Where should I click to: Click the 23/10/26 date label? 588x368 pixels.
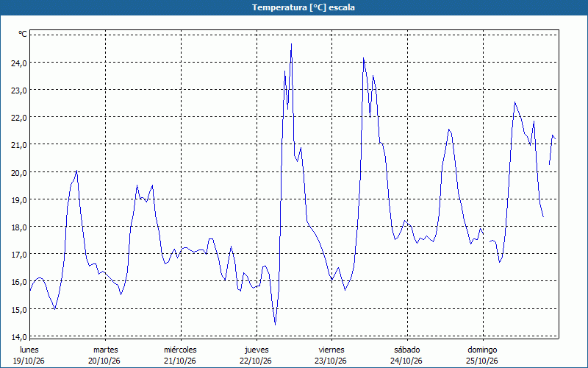click(x=330, y=361)
